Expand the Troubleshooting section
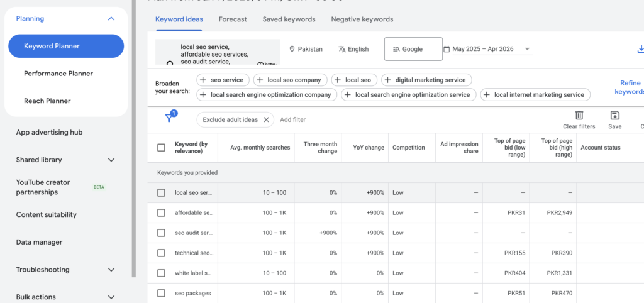The height and width of the screenshot is (303, 644). [111, 270]
